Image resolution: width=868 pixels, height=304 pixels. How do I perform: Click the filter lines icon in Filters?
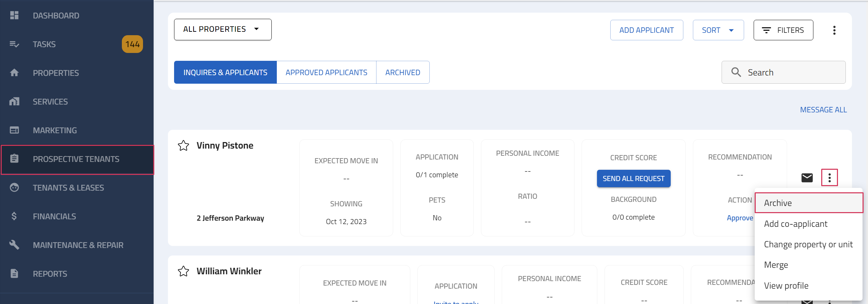(x=766, y=30)
